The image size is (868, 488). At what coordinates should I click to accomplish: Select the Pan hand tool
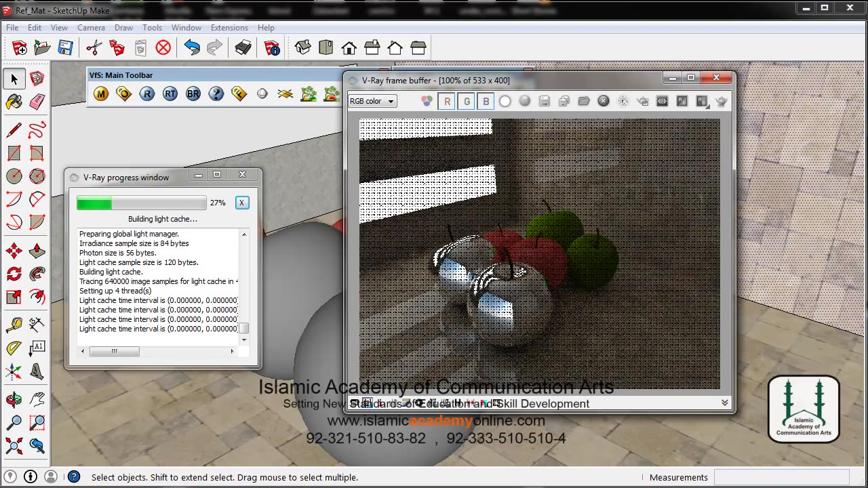tap(37, 400)
